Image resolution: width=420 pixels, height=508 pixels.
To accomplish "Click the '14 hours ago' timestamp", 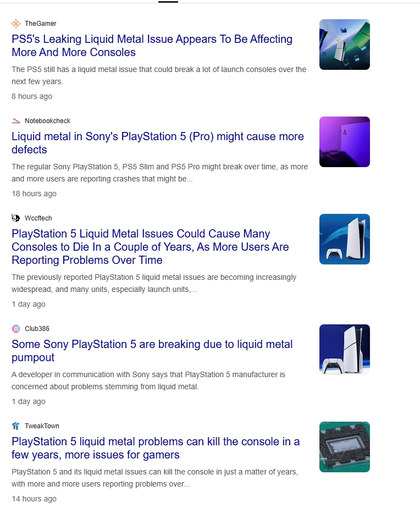I will [x=34, y=499].
